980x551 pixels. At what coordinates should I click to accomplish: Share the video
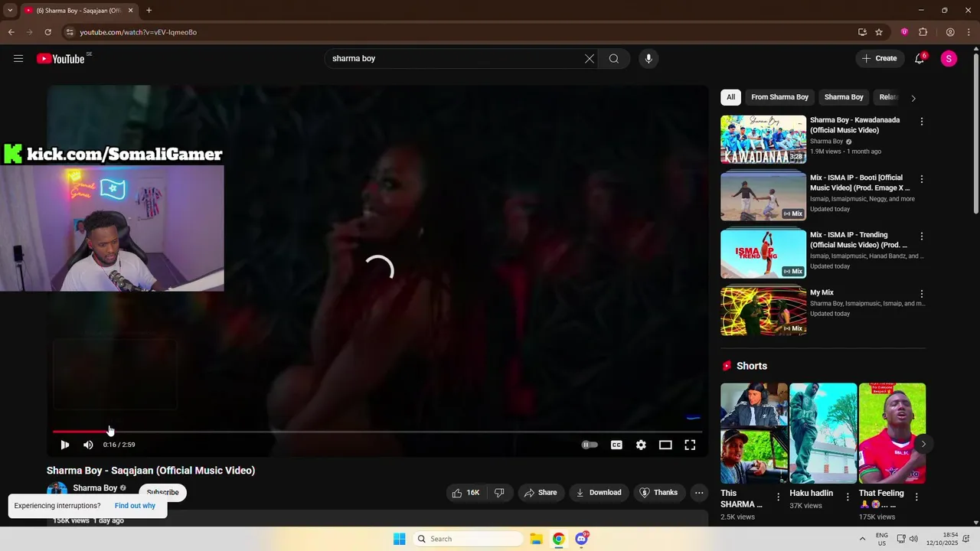pos(541,493)
